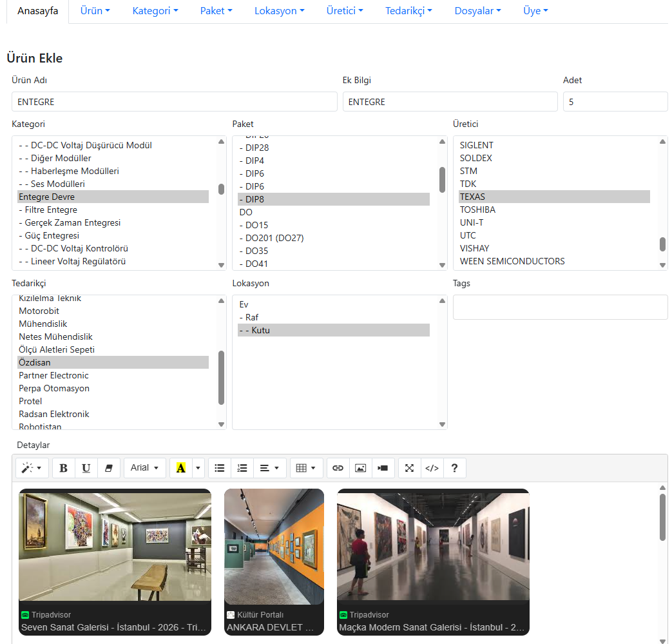Open the magic wand style dropdown

click(x=32, y=468)
